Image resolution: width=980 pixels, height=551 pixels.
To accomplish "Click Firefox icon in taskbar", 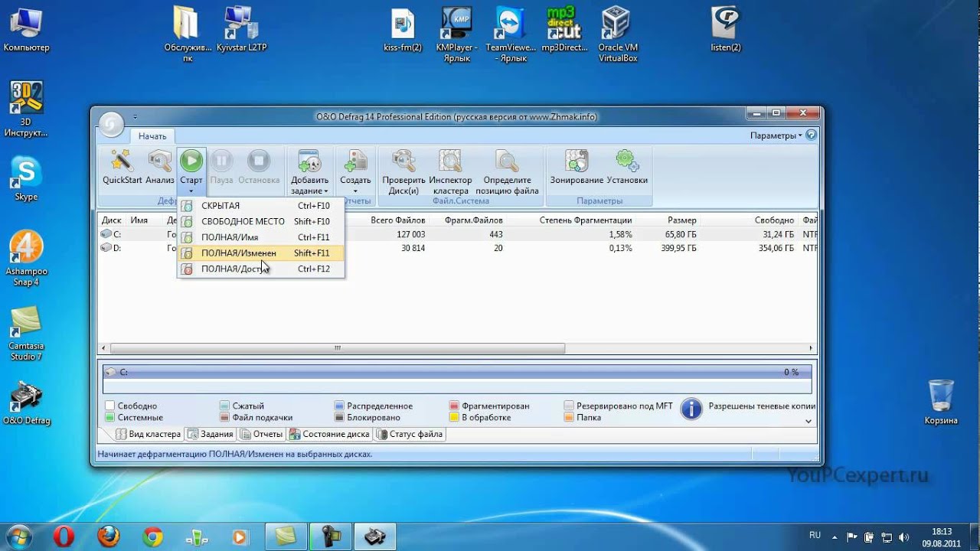I will pos(108,536).
